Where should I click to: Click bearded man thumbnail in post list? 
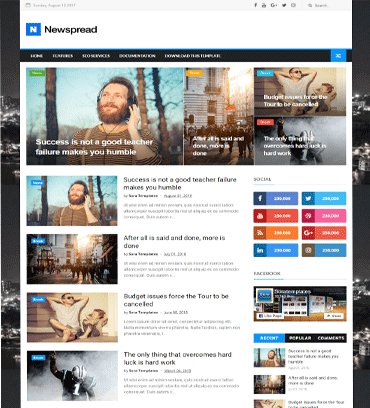(x=72, y=201)
